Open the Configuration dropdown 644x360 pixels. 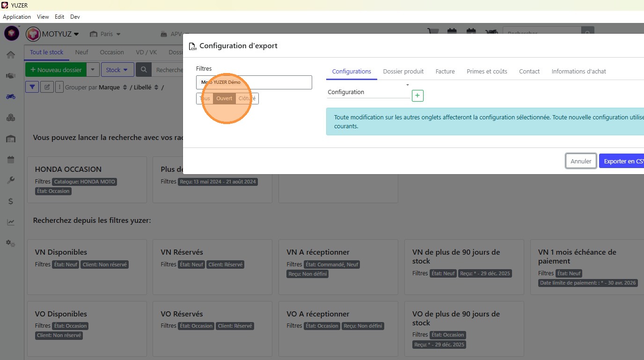pyautogui.click(x=369, y=92)
